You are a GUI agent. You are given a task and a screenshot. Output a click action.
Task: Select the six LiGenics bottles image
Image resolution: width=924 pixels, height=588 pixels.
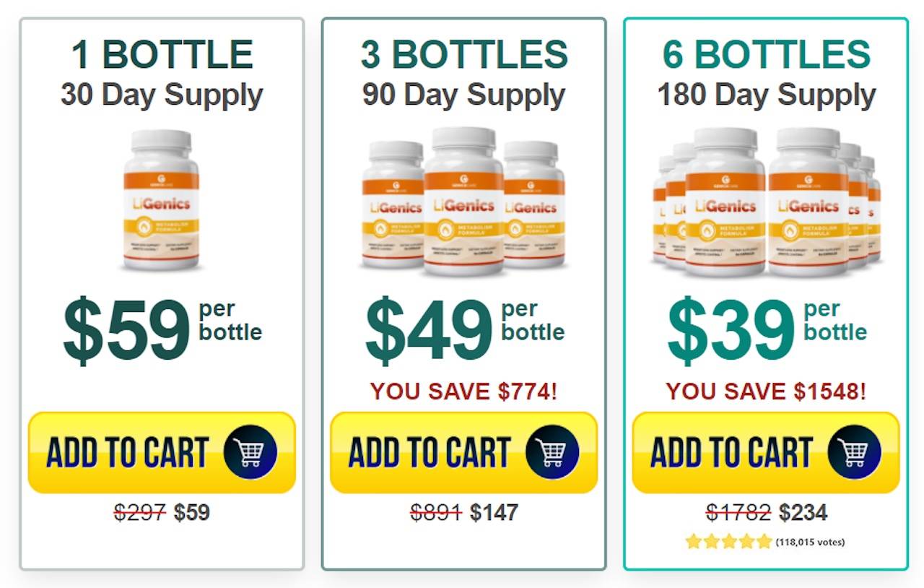766,202
